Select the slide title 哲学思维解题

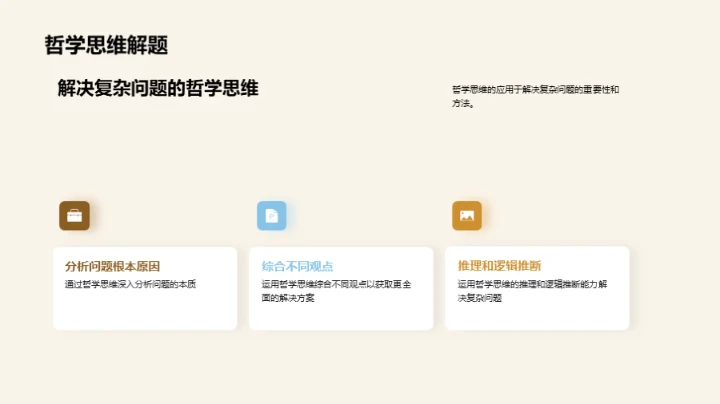point(106,45)
